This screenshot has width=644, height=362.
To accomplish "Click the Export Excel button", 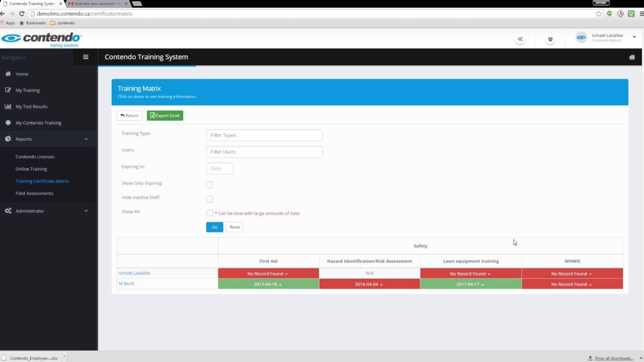I will [x=165, y=116].
